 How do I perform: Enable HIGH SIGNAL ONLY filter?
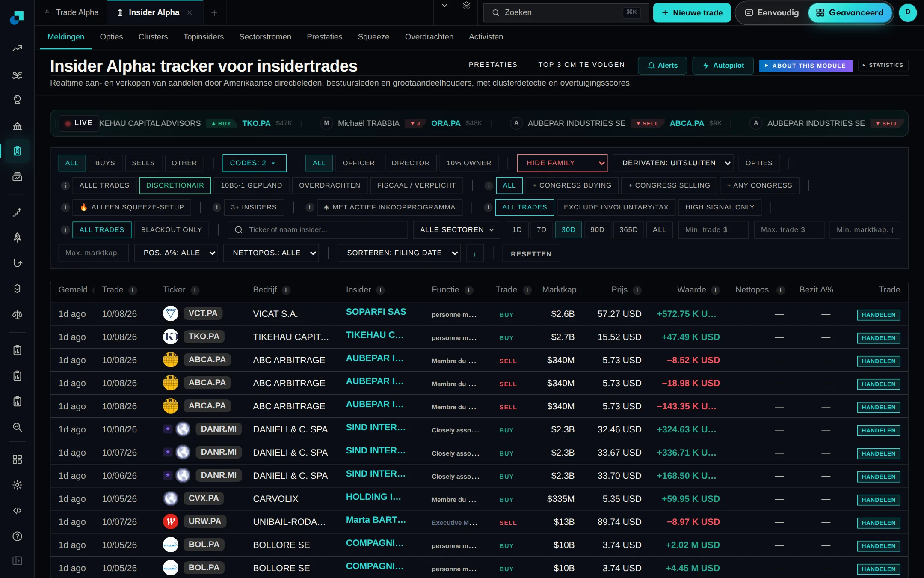(x=720, y=207)
